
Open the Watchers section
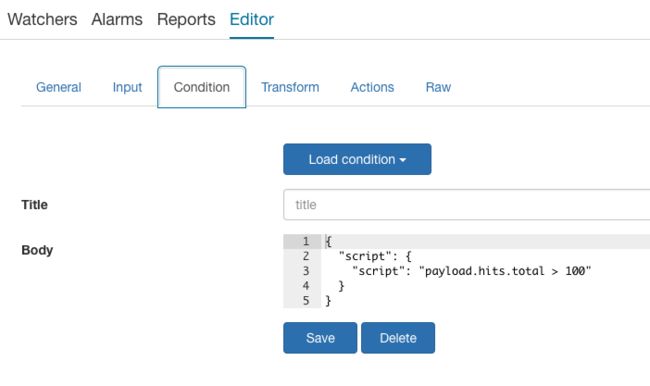[42, 19]
